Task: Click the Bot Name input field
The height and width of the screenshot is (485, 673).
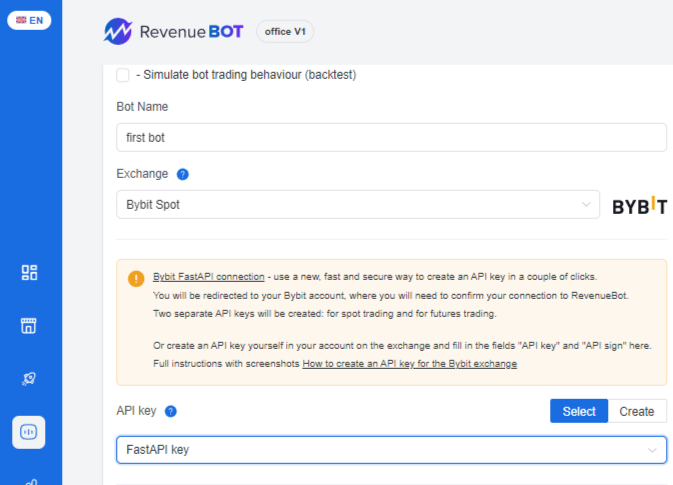Action: pyautogui.click(x=391, y=137)
